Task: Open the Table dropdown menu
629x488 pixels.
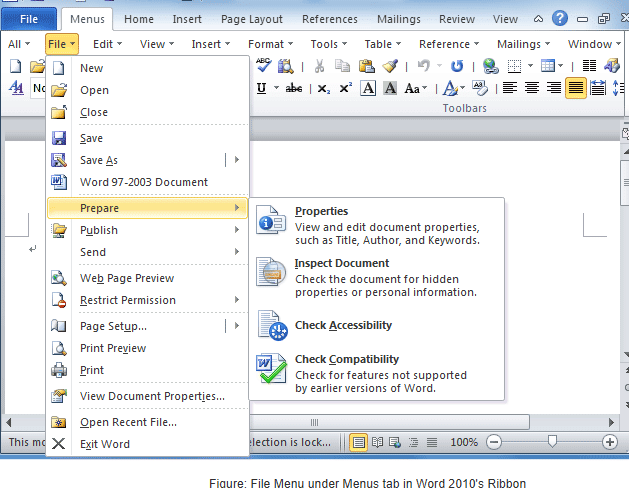Action: [x=382, y=44]
